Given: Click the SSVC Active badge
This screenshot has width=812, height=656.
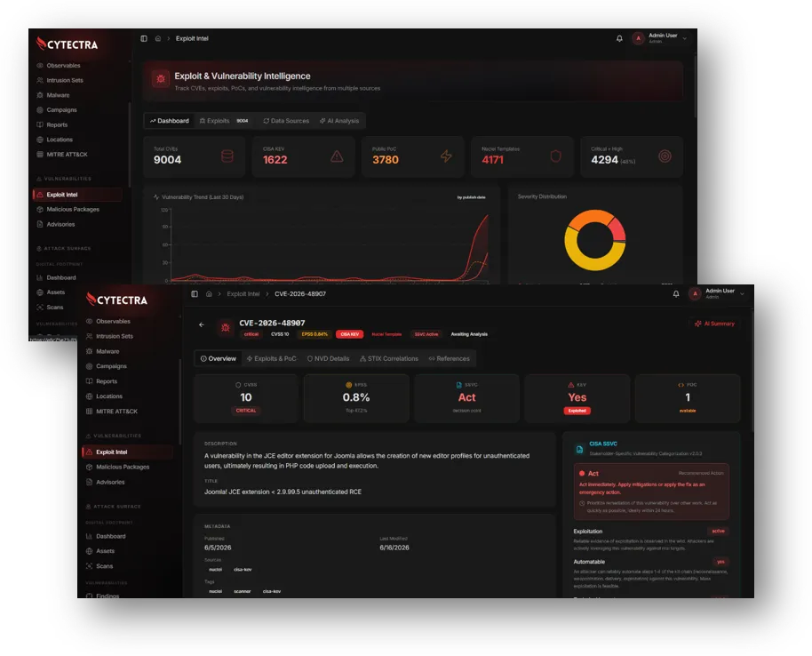Looking at the screenshot, I should (426, 334).
